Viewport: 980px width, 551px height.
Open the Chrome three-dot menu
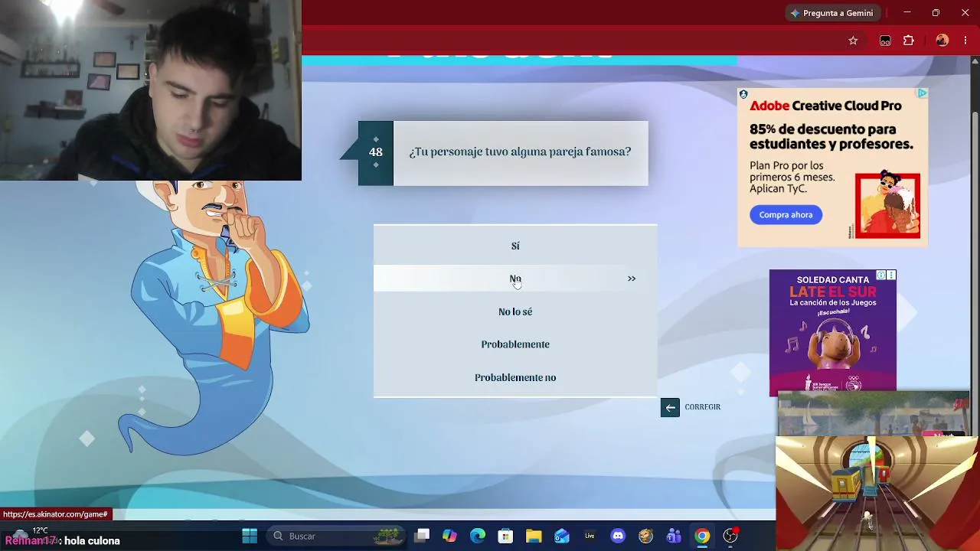click(x=965, y=41)
